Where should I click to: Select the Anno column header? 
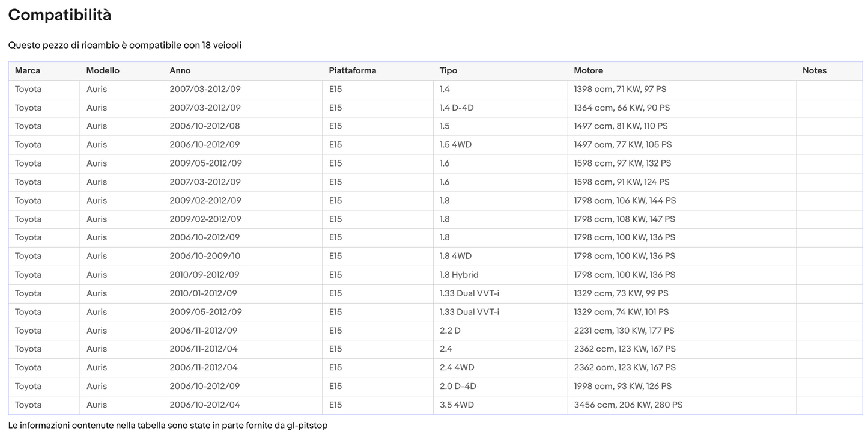(x=180, y=70)
